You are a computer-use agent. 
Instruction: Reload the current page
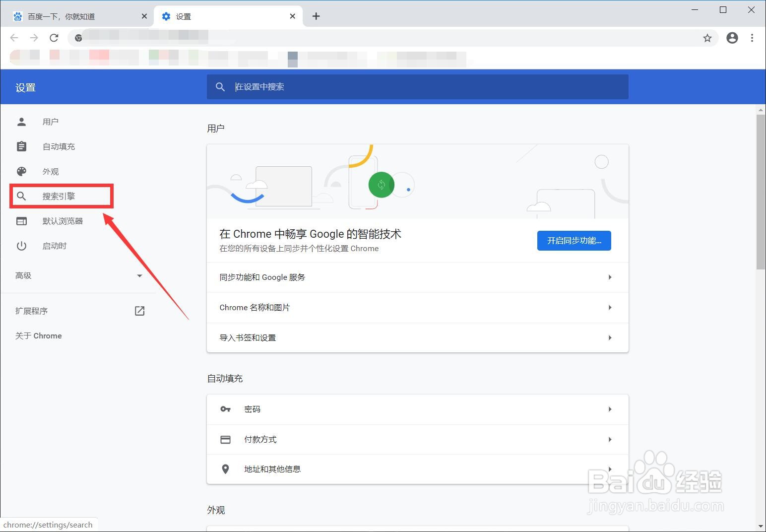point(54,38)
